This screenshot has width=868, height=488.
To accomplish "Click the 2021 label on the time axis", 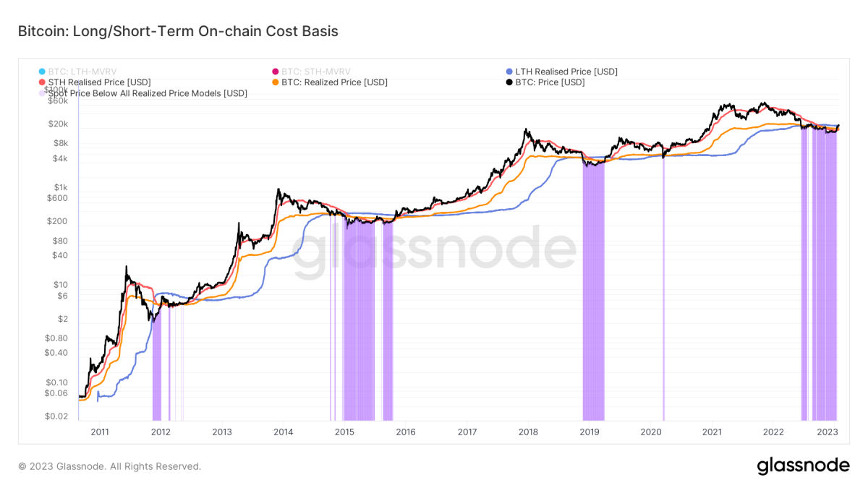I will (712, 432).
